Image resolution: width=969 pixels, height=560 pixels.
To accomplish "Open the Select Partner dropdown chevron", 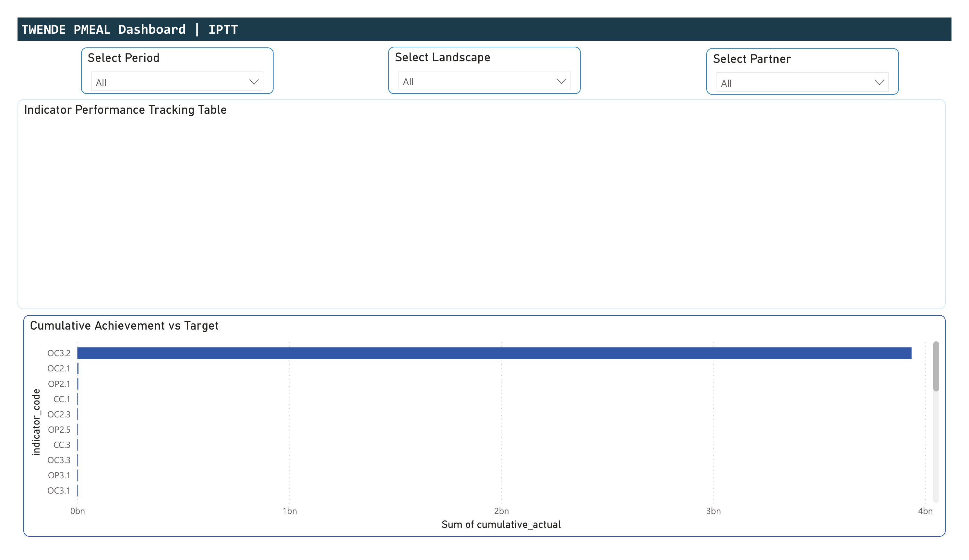I will click(x=879, y=83).
